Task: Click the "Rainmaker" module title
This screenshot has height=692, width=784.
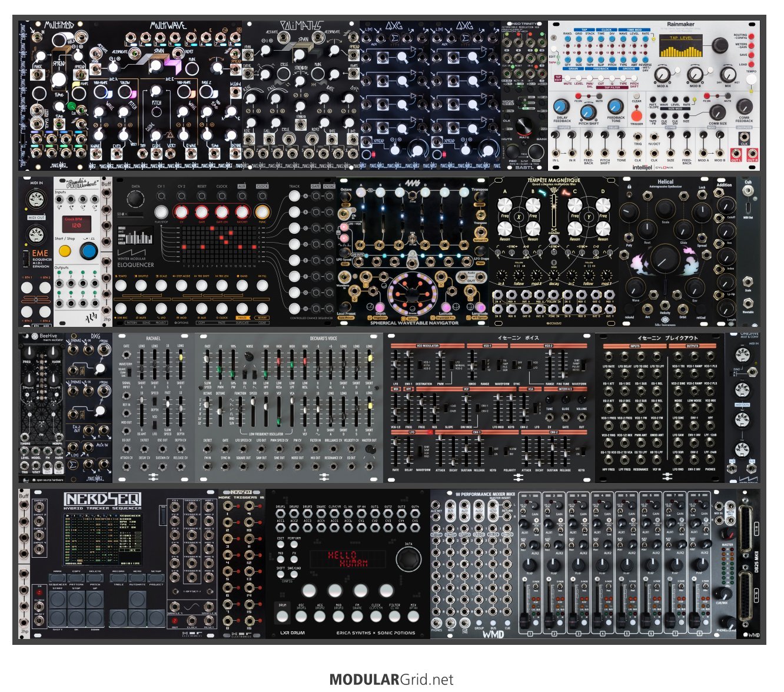Action: pos(681,25)
